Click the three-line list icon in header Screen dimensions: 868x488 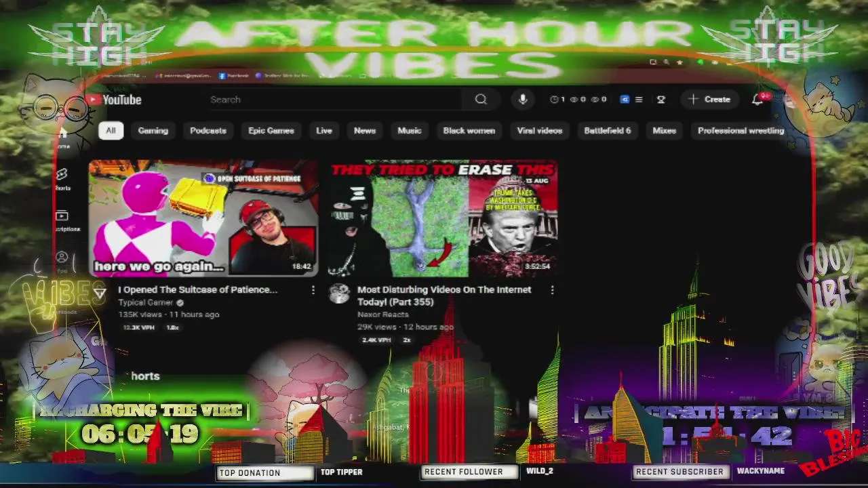point(638,100)
